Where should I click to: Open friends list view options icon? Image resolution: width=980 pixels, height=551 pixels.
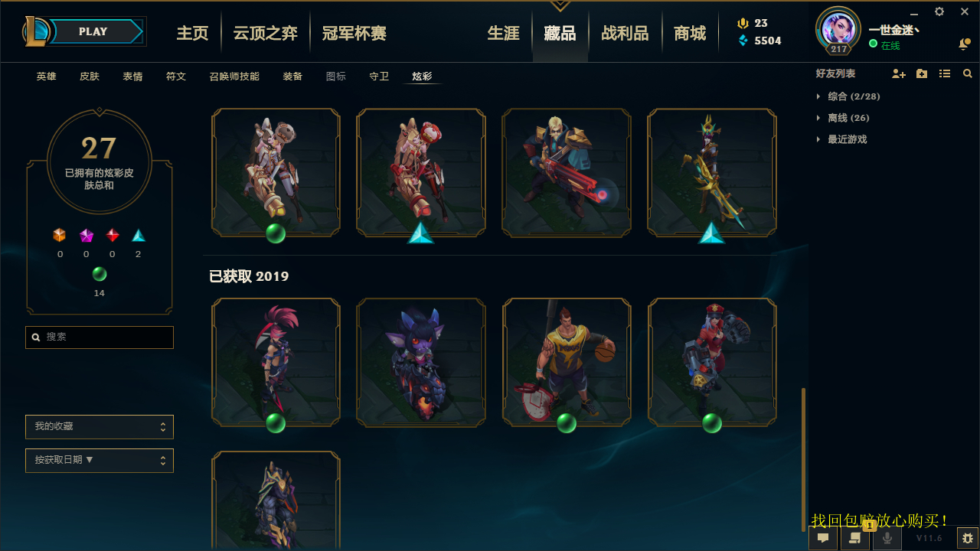click(945, 74)
